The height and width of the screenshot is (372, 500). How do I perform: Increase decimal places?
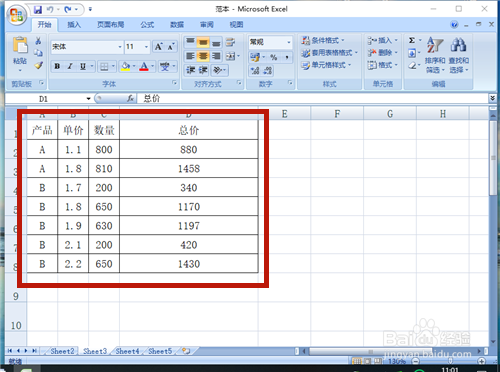coord(255,70)
